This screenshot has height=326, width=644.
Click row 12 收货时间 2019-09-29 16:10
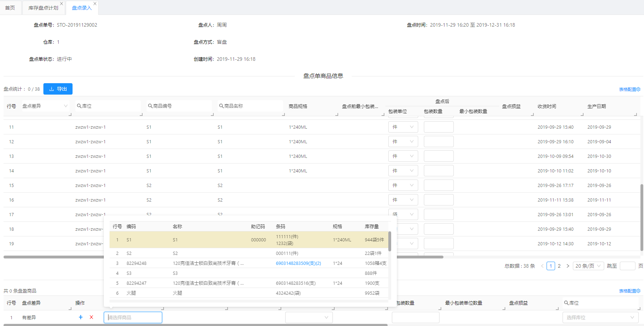click(x=555, y=141)
